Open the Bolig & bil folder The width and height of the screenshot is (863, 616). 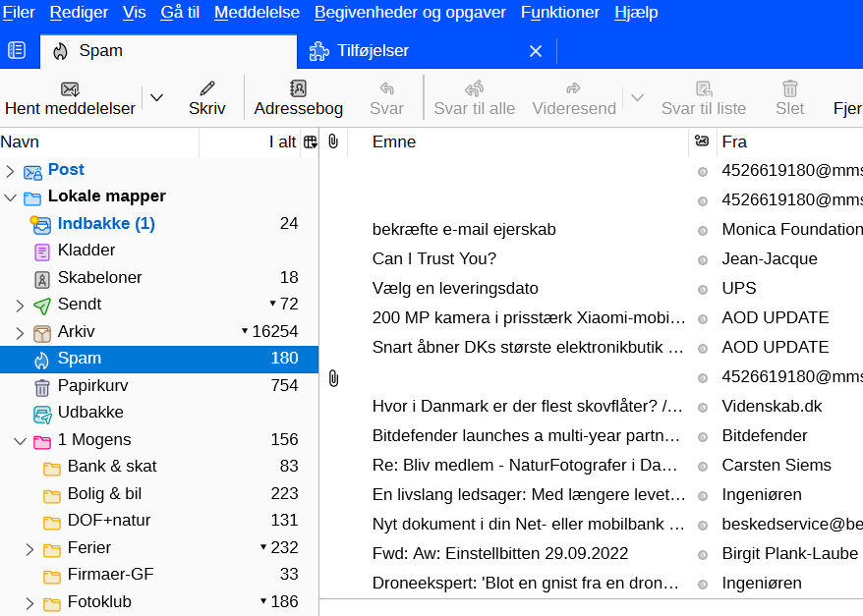pyautogui.click(x=159, y=494)
